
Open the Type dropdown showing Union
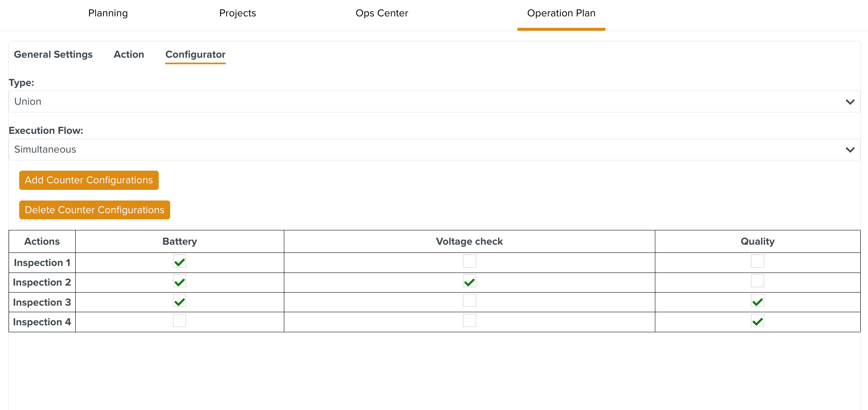pyautogui.click(x=434, y=101)
